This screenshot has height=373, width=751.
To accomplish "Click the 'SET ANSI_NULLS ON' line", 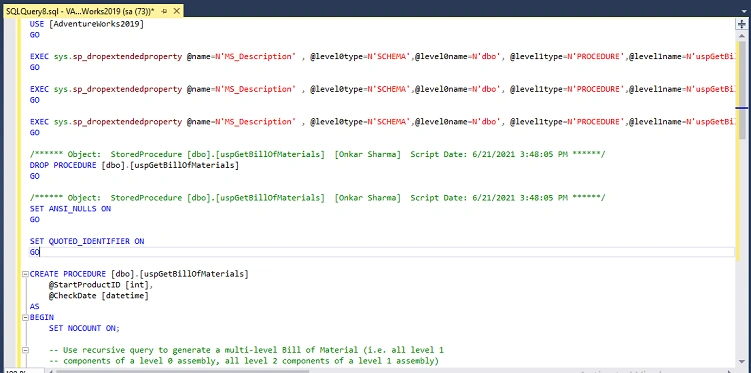I will coord(70,209).
